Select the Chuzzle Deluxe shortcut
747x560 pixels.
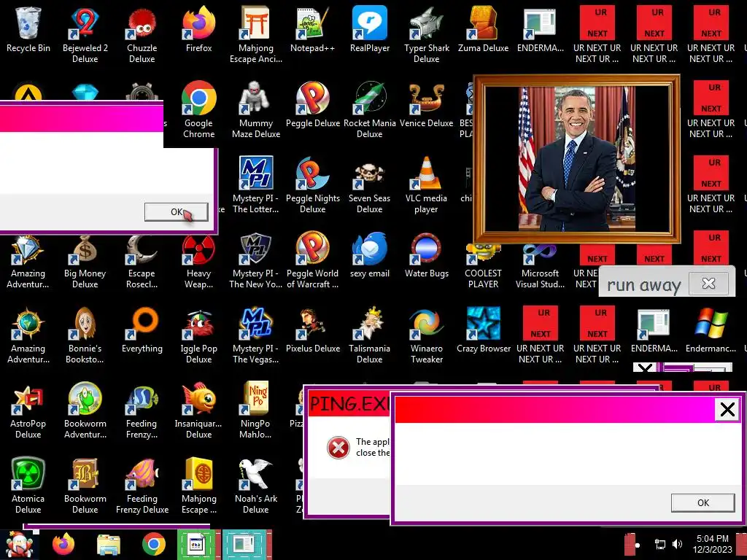click(142, 35)
